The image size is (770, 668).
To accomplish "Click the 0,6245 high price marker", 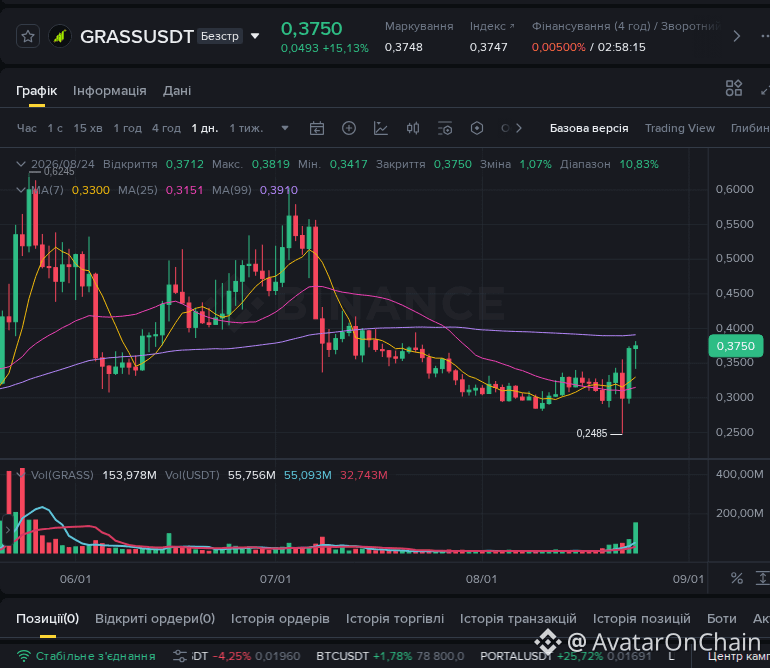I will tap(59, 171).
